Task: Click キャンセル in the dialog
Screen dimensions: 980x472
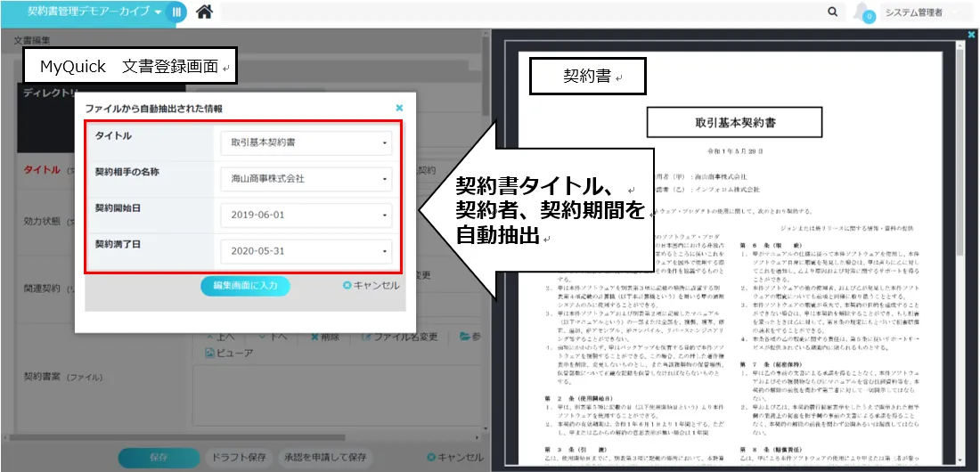Action: coord(372,286)
